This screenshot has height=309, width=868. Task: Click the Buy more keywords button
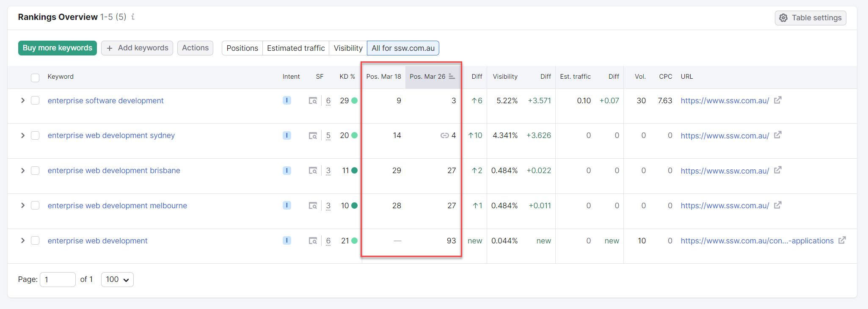coord(58,48)
